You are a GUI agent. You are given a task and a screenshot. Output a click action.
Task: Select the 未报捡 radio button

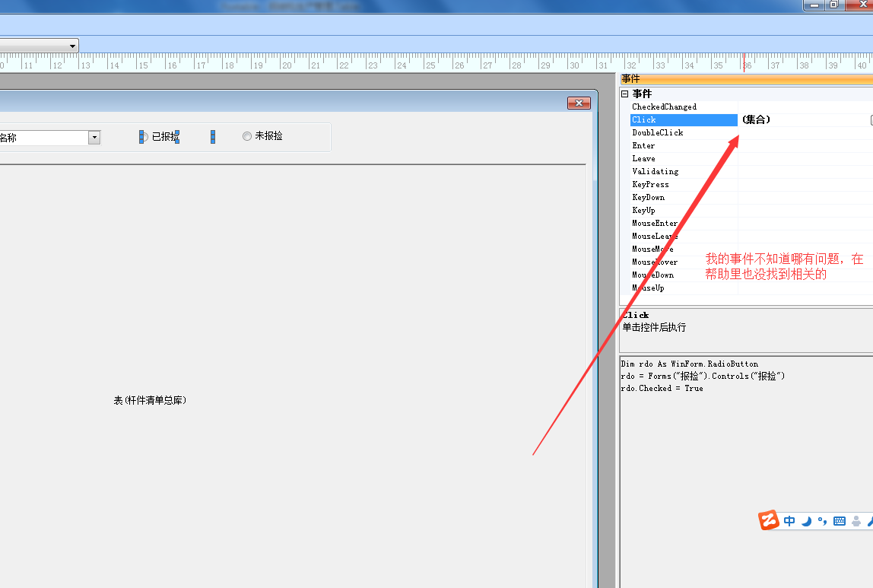[247, 136]
